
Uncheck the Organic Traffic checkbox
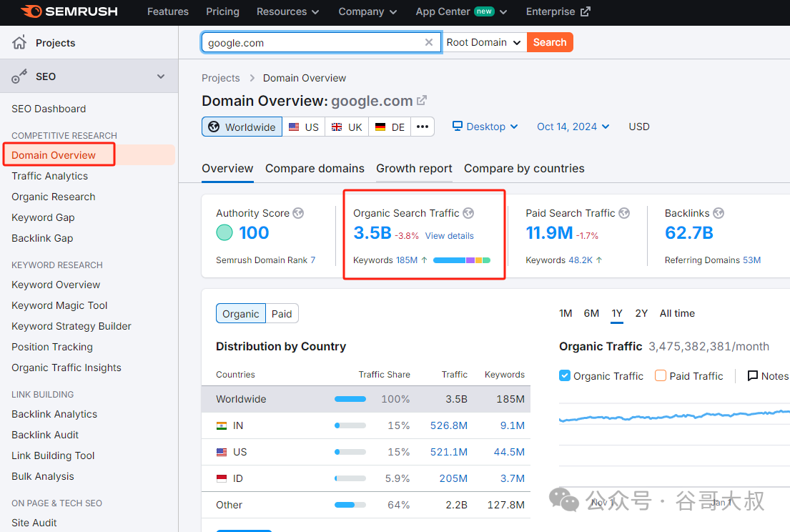565,376
